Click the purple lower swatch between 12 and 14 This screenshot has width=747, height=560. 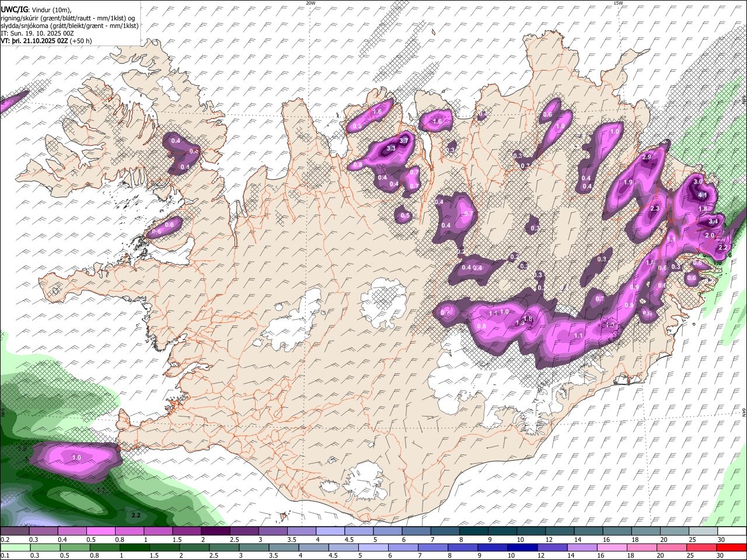tap(551, 547)
